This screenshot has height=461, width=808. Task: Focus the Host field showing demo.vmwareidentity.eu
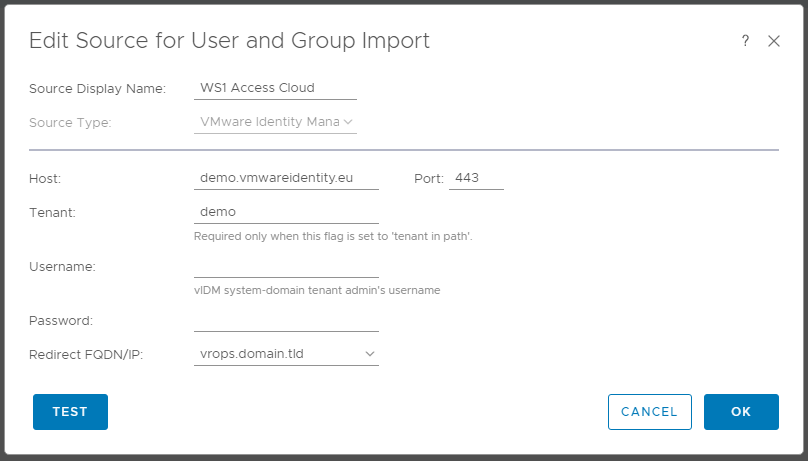pos(286,178)
